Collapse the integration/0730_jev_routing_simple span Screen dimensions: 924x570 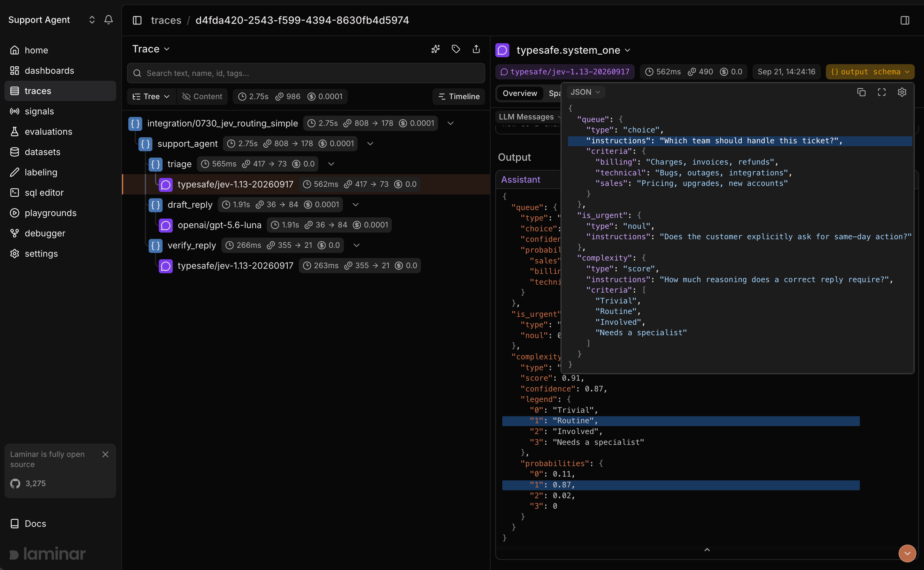pos(451,123)
